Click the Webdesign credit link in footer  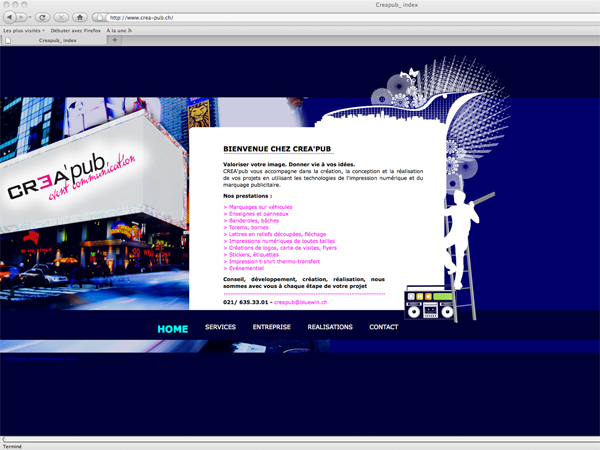pos(41,359)
